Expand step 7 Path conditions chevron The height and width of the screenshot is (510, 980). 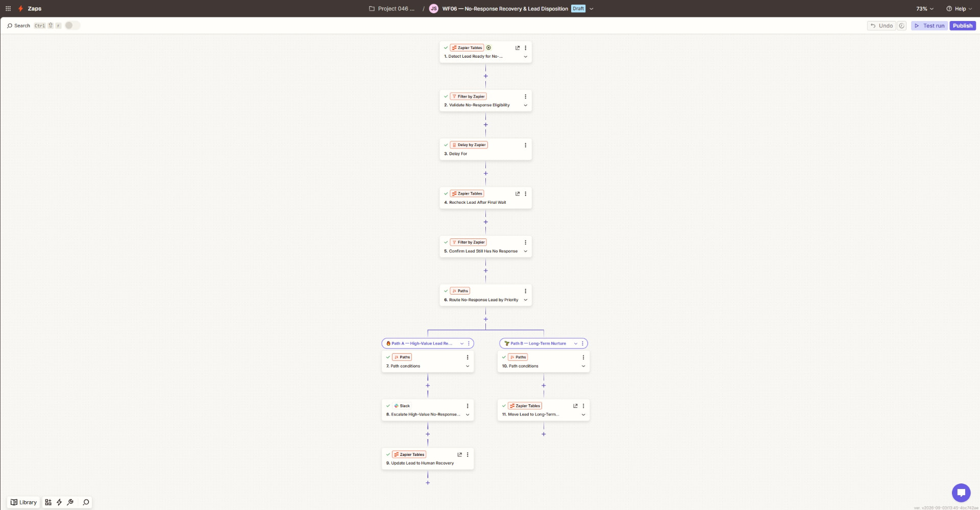click(468, 366)
